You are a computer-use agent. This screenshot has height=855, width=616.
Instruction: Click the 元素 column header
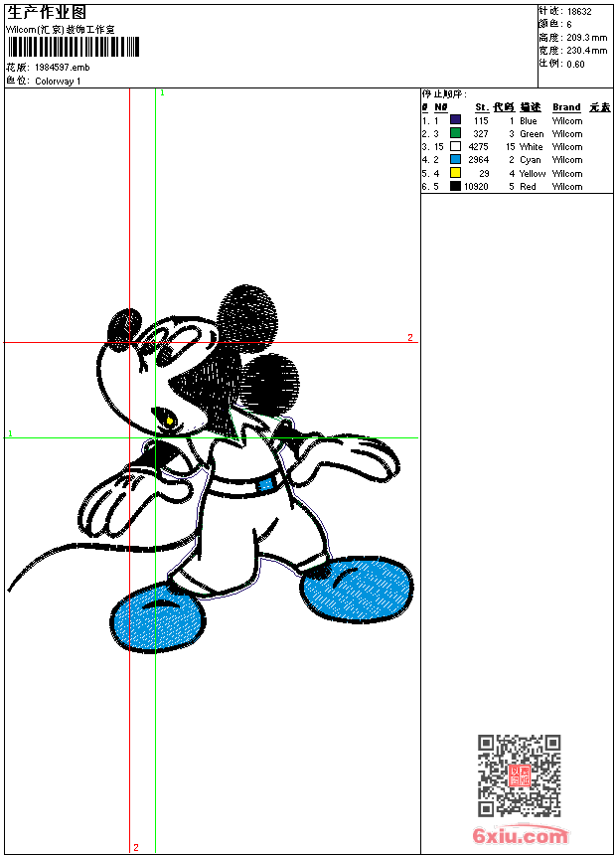[600, 107]
